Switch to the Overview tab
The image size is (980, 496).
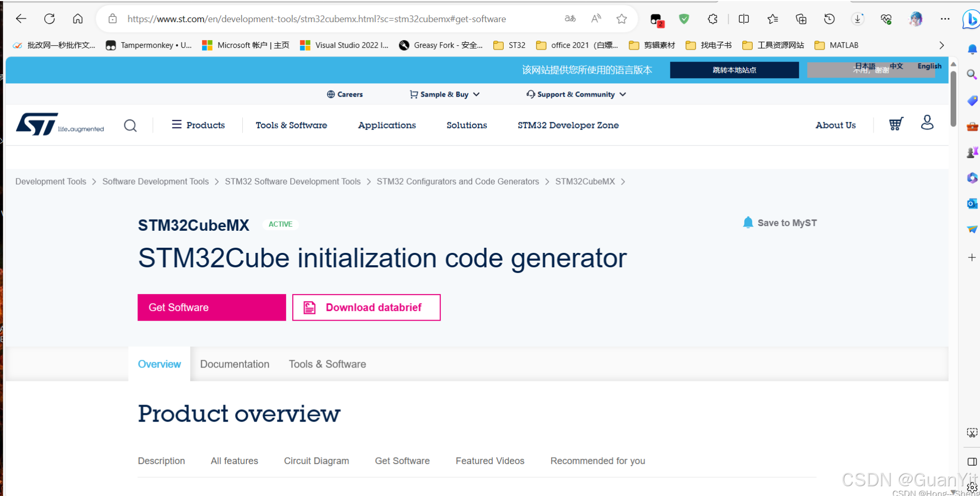159,364
